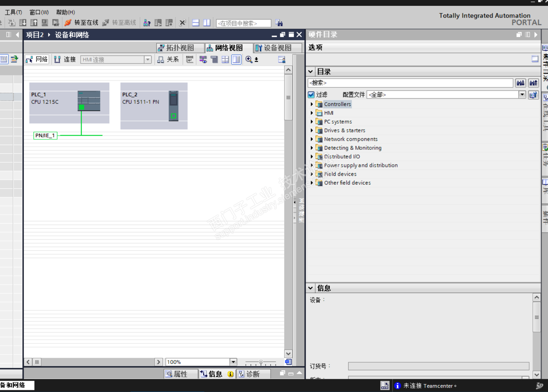Click the network highlight icon with the eye
Viewport: 548px width, 392px height.
coord(203,60)
